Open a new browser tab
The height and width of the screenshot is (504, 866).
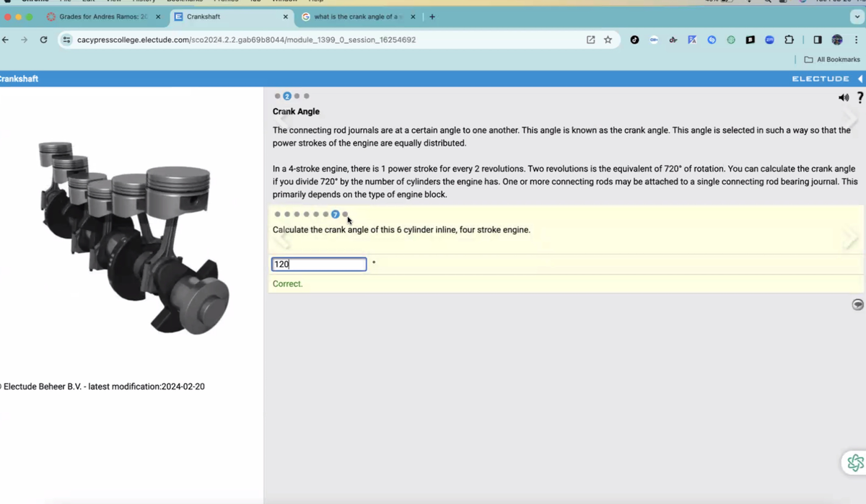click(432, 17)
